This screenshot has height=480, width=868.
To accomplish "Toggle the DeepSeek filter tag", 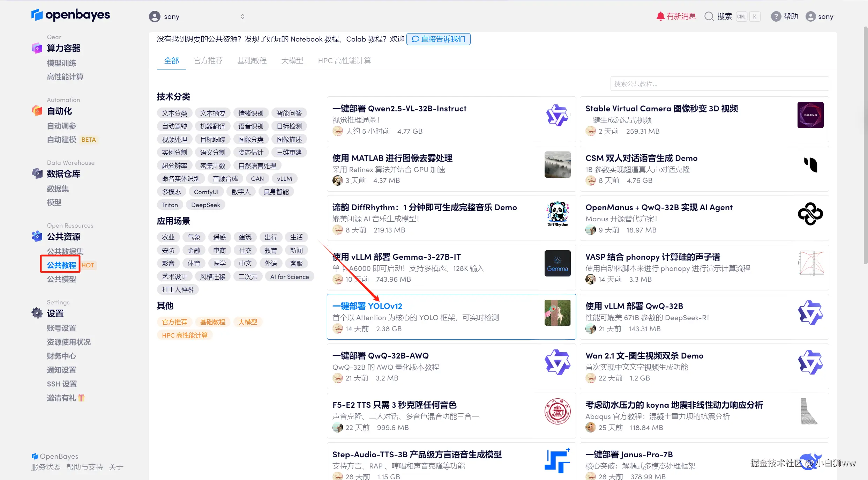I will click(205, 205).
